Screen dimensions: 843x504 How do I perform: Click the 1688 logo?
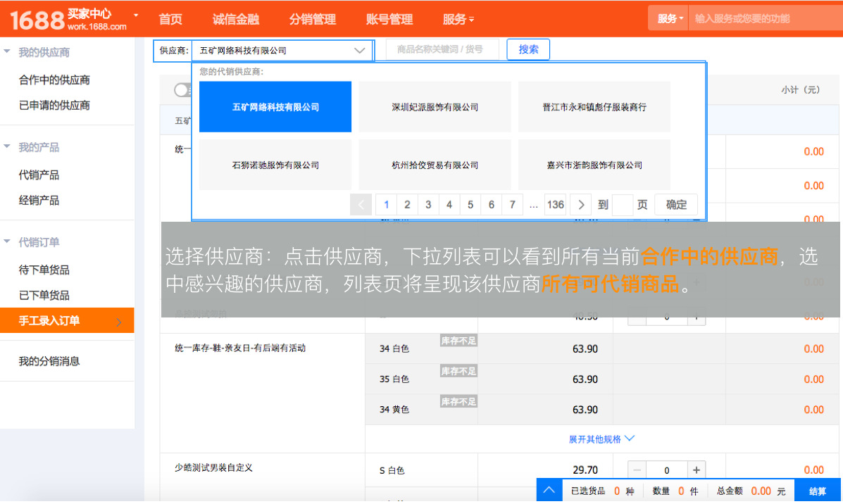pos(37,20)
